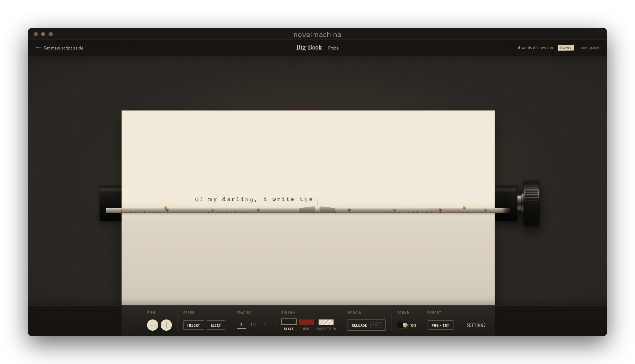
Task: Click the platen knob on the right
Action: pos(531,203)
